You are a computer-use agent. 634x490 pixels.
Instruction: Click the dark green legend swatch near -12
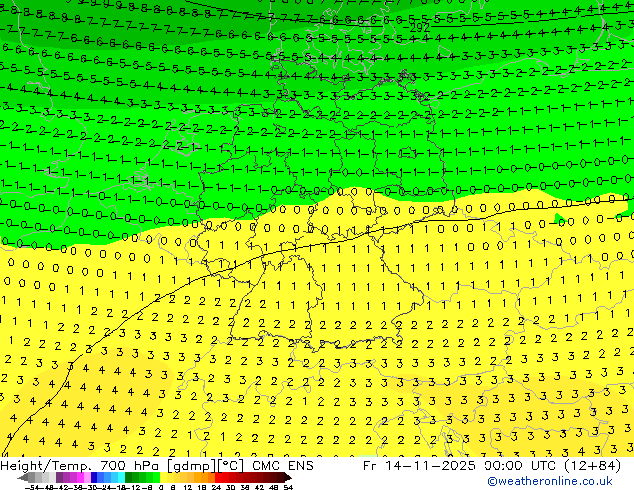(x=129, y=477)
